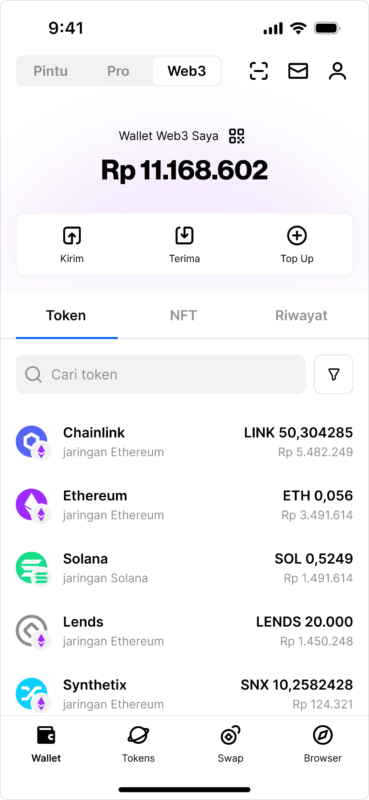Switch to Pro mode segment

coord(118,71)
